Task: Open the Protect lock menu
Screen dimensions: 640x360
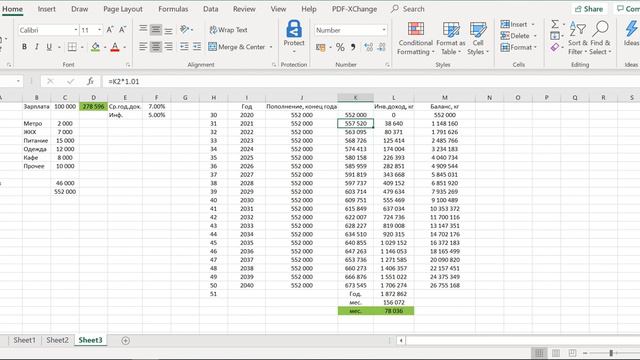Action: click(x=294, y=37)
